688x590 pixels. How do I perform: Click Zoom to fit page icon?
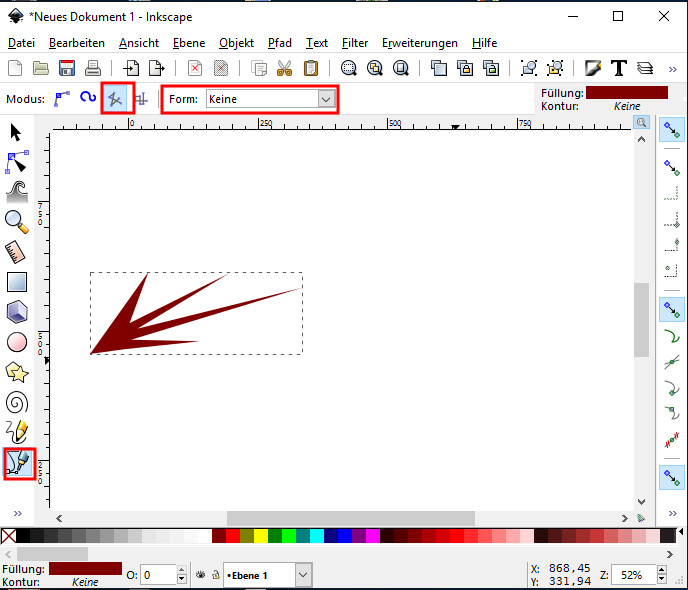(x=401, y=68)
